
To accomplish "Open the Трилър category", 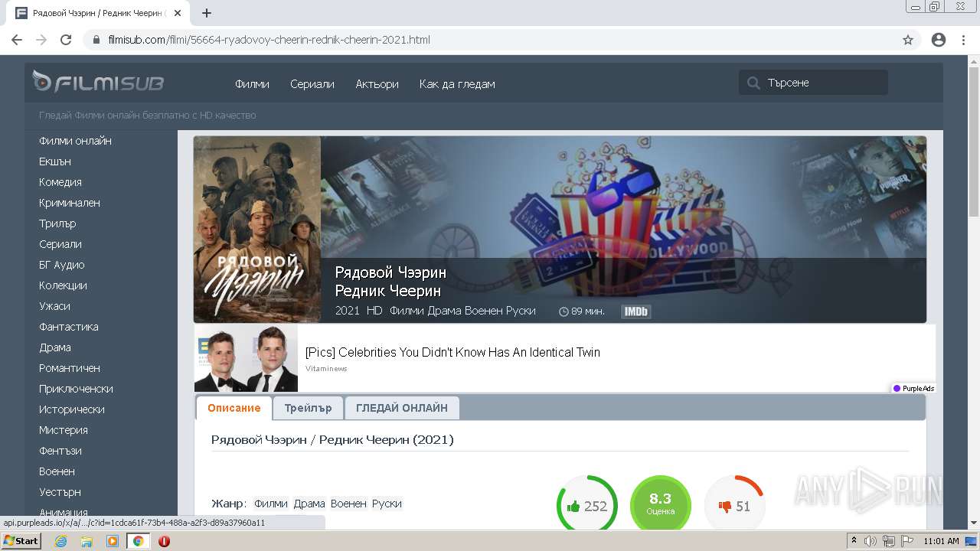I will (x=57, y=223).
